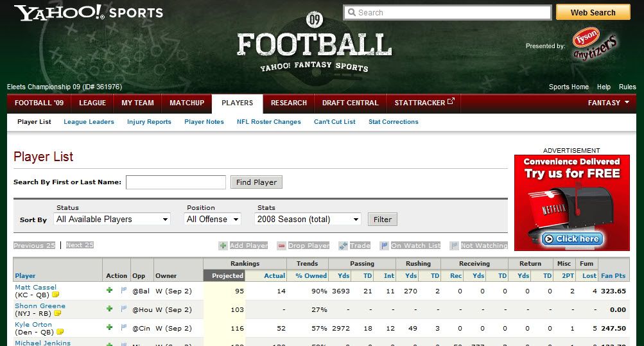Add Kyle Orton with green plus icon

click(109, 327)
